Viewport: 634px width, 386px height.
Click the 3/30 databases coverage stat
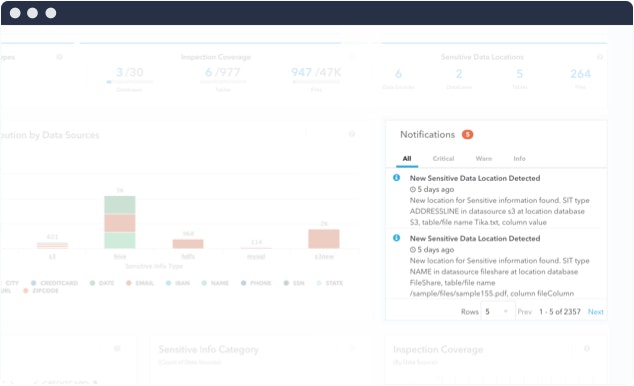coord(129,72)
